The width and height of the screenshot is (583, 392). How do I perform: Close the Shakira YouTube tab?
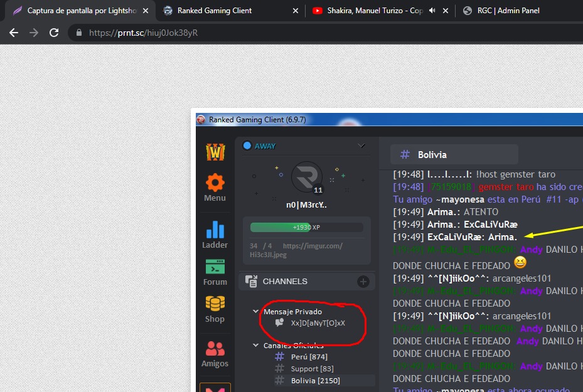[x=446, y=11]
